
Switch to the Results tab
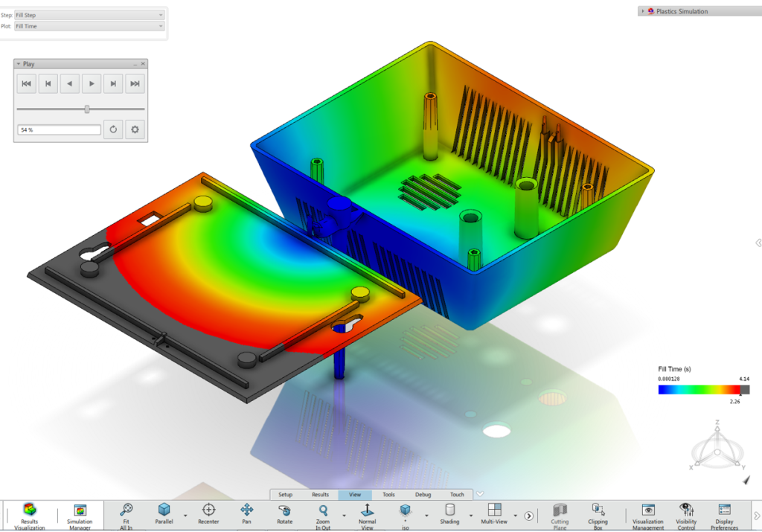[320, 495]
